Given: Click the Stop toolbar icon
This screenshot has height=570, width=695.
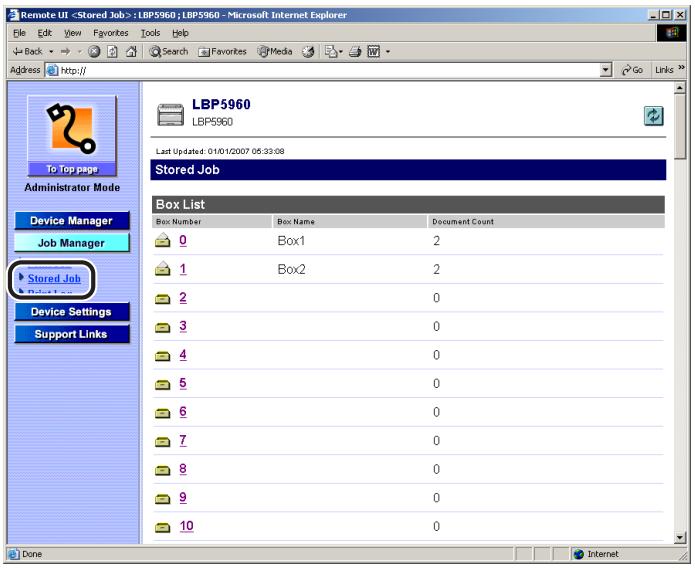Looking at the screenshot, I should point(94,52).
